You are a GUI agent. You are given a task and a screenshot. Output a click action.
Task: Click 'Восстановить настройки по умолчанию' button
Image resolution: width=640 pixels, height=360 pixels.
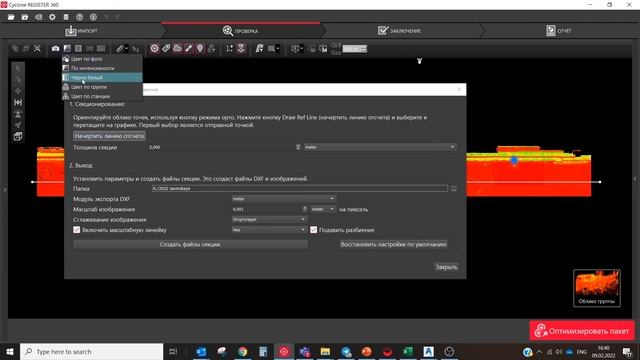pos(393,244)
